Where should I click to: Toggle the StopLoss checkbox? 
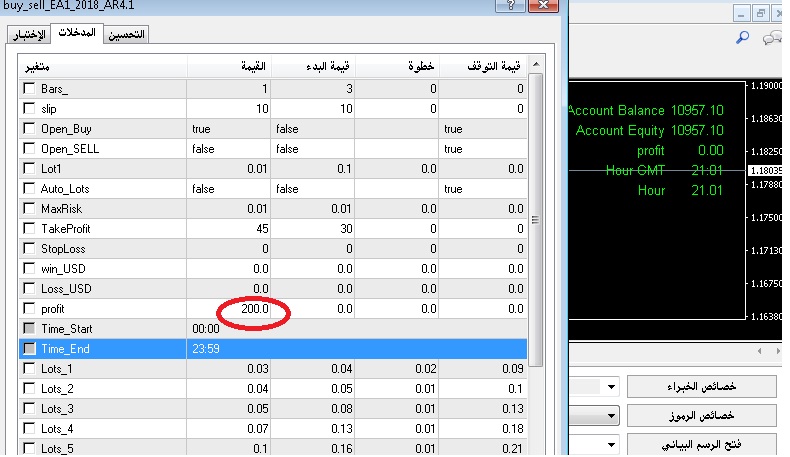(x=29, y=248)
